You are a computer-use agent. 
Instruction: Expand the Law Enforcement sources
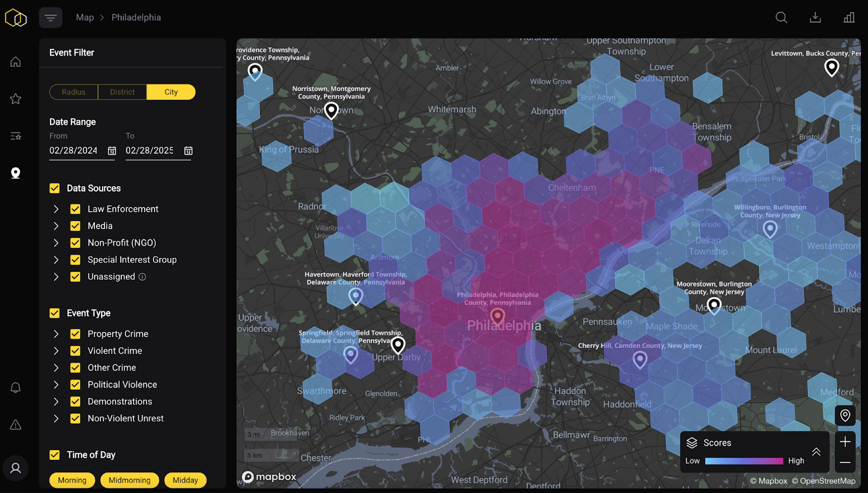pyautogui.click(x=56, y=209)
